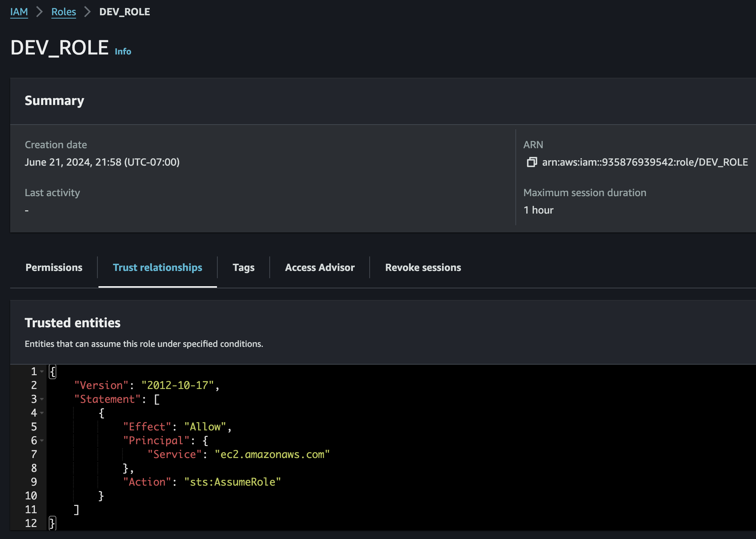Open the Permissions tab

click(54, 268)
